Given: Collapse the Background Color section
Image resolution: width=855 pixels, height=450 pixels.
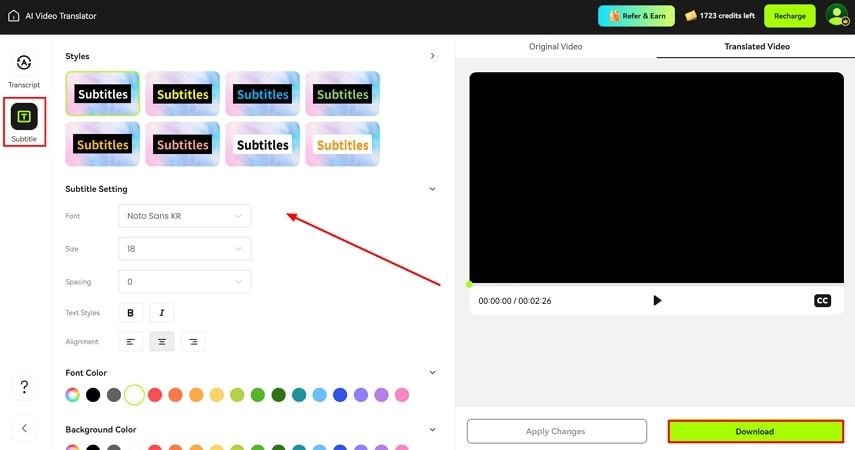Looking at the screenshot, I should 432,429.
